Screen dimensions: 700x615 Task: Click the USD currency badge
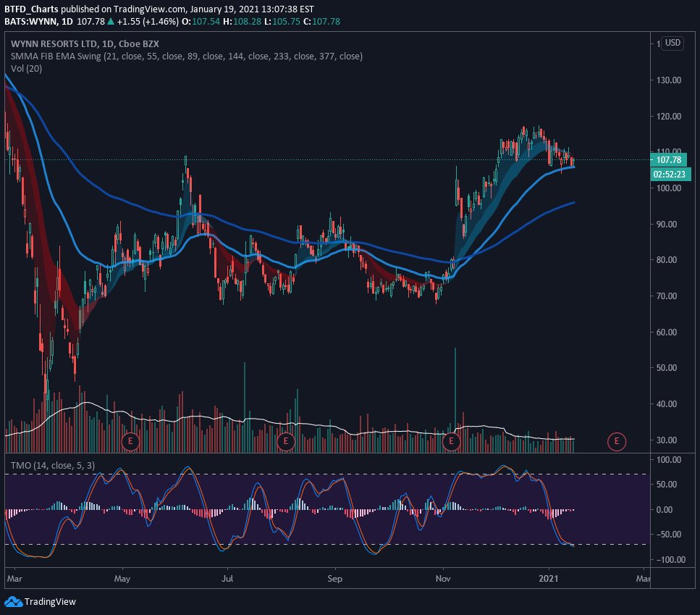(x=672, y=43)
